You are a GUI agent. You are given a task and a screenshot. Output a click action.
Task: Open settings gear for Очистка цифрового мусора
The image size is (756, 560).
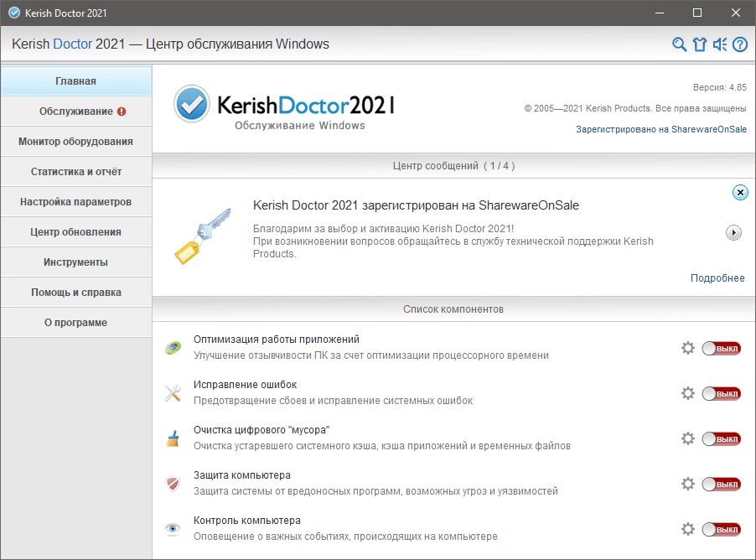tap(688, 438)
